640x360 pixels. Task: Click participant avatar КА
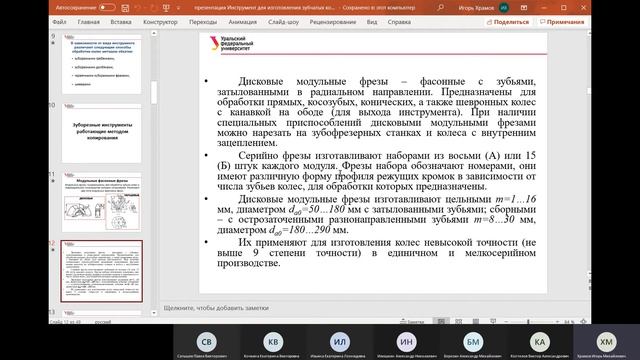pos(540,342)
